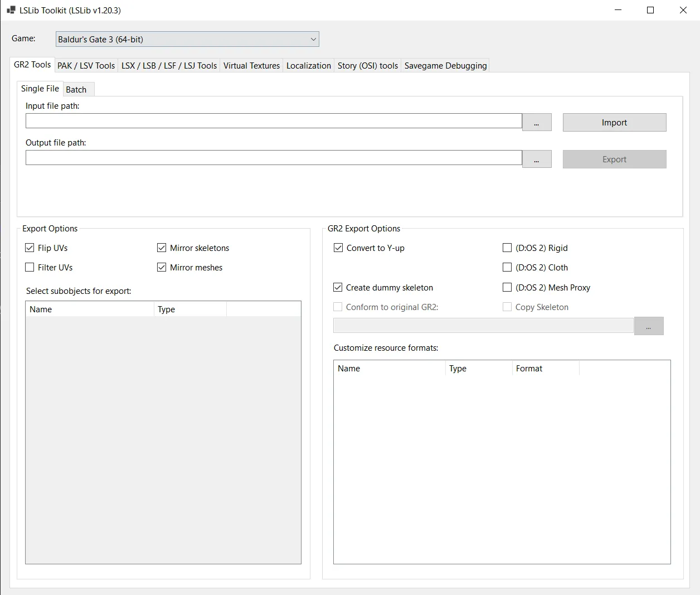This screenshot has height=595, width=700.
Task: Click in the Input file path field
Action: pyautogui.click(x=273, y=121)
